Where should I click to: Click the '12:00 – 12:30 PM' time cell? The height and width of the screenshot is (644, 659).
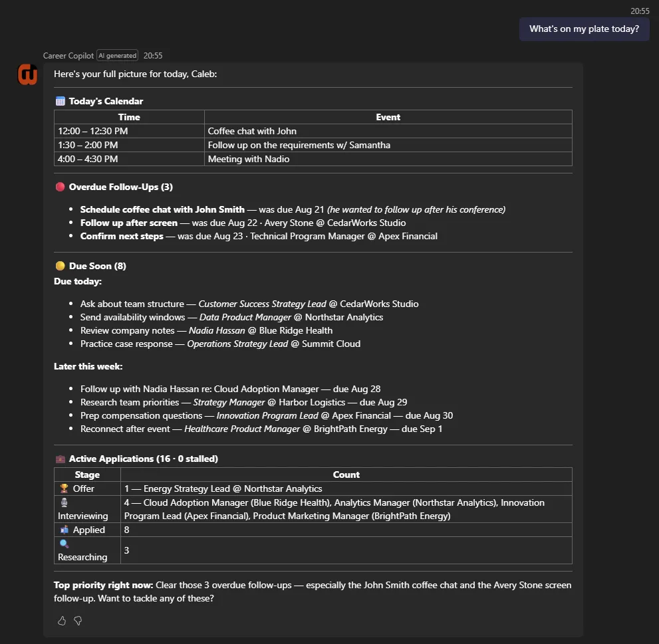click(129, 131)
